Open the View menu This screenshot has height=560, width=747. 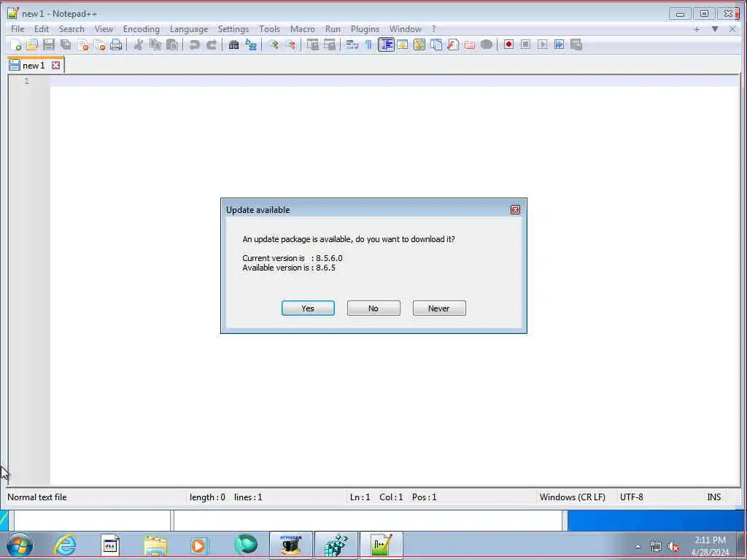tap(104, 29)
